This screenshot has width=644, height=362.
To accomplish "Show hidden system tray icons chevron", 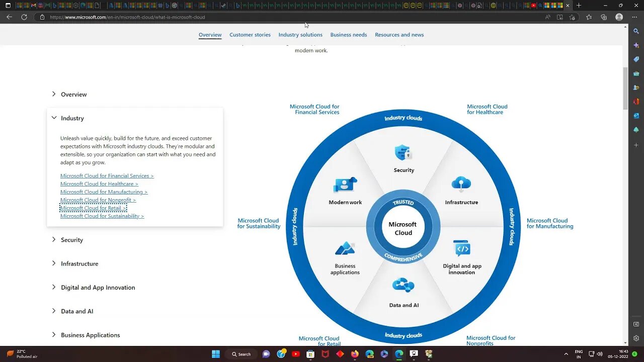I will click(x=566, y=354).
